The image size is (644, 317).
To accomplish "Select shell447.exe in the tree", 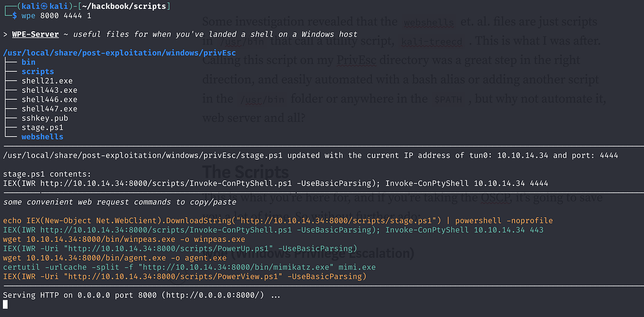I will tap(49, 109).
